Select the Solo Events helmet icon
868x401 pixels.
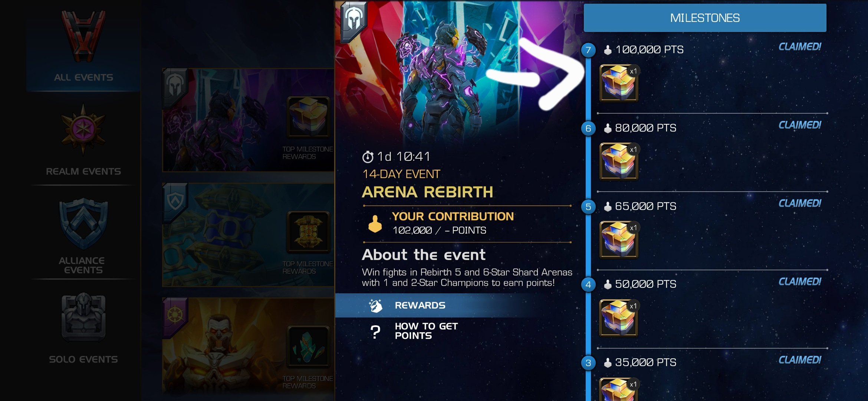tap(83, 317)
